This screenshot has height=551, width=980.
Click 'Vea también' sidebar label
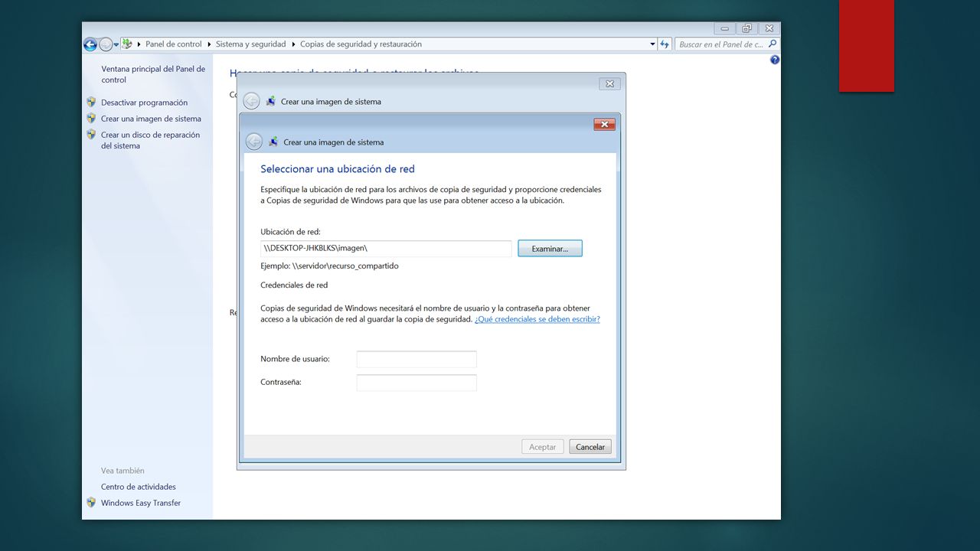tap(122, 471)
